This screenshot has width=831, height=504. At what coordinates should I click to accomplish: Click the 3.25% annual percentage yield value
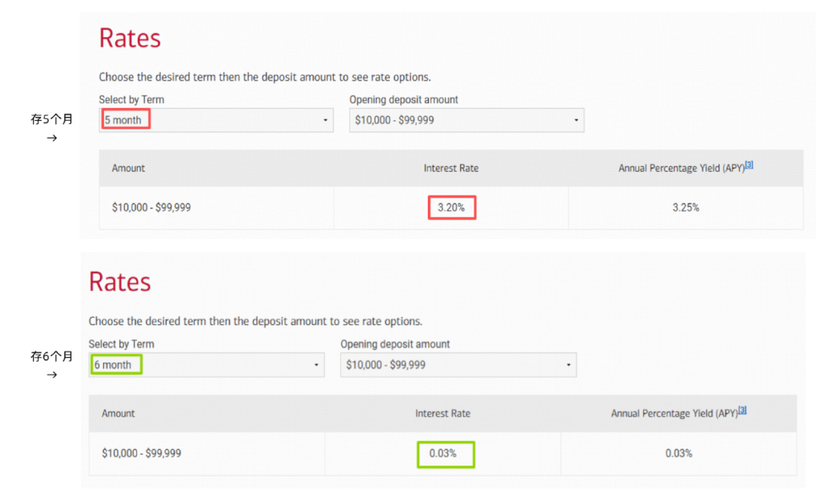(x=686, y=208)
